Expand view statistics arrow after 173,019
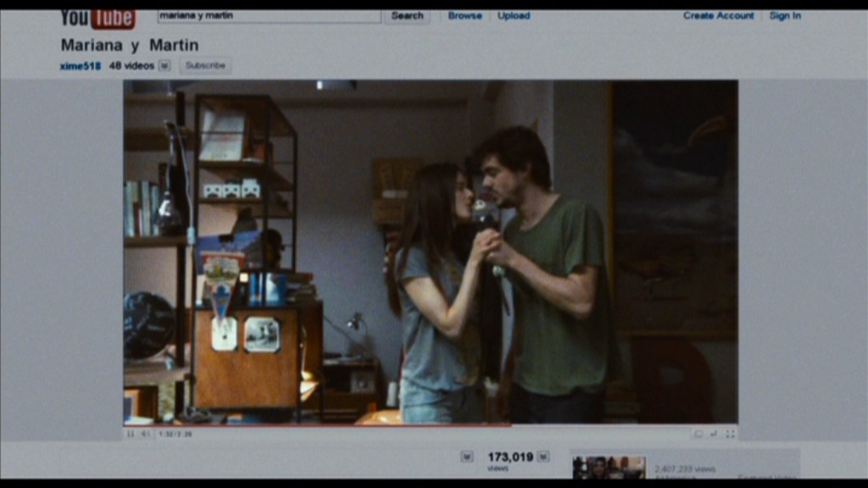868x488 pixels. (x=543, y=457)
